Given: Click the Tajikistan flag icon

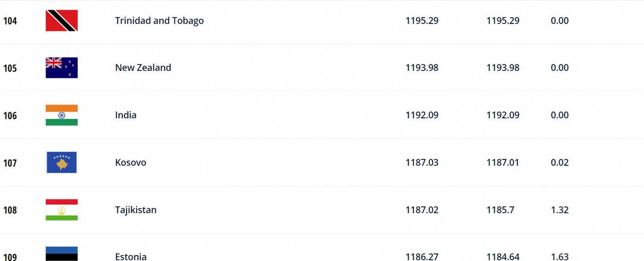Looking at the screenshot, I should tap(62, 210).
